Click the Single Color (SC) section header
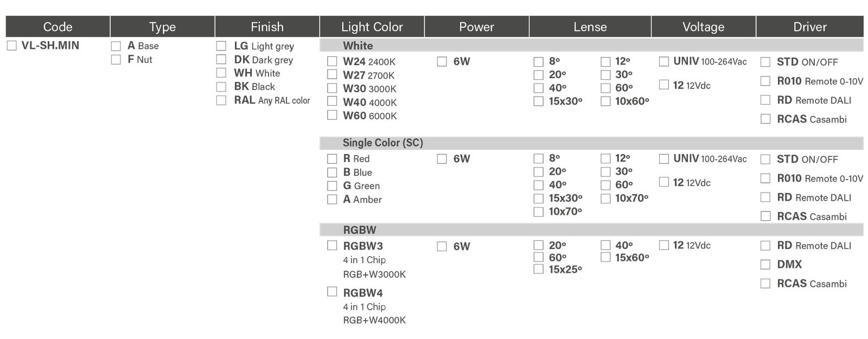The image size is (868, 339). pos(382,143)
